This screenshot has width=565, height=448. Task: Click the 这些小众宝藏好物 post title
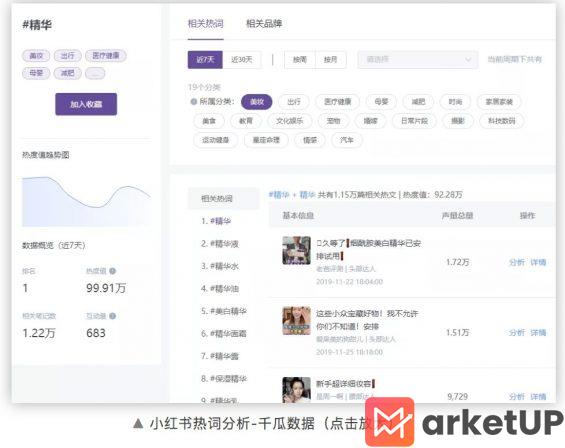(x=367, y=320)
